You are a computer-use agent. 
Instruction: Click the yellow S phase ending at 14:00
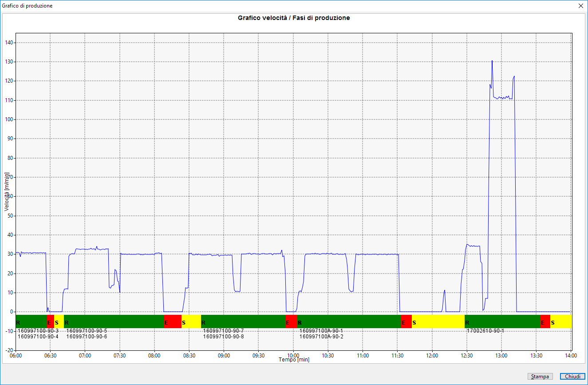(x=561, y=321)
